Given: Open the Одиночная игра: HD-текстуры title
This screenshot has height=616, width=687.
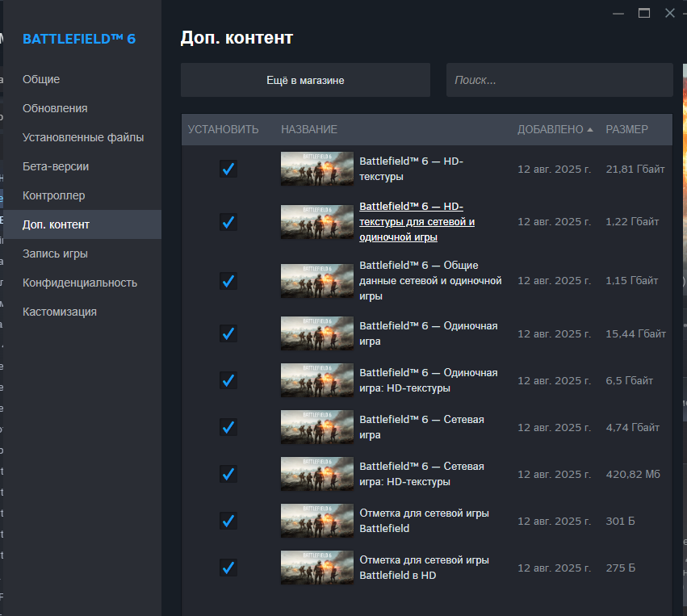Looking at the screenshot, I should (429, 380).
